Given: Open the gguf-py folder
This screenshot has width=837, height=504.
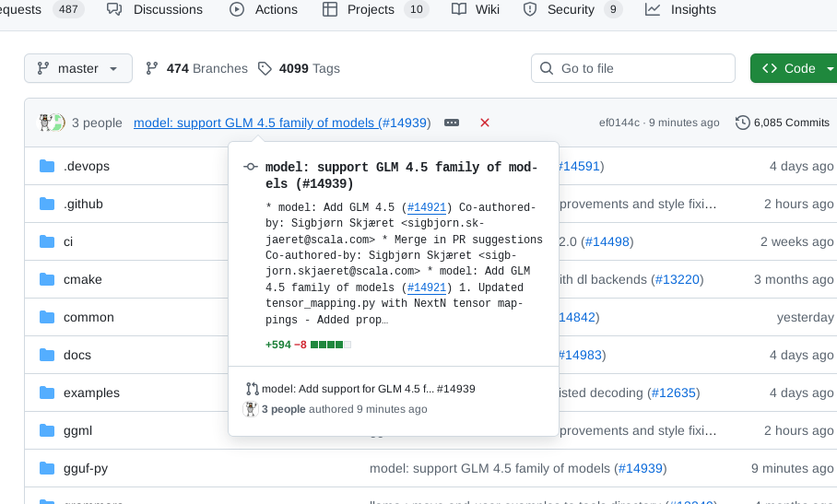Looking at the screenshot, I should 86,469.
